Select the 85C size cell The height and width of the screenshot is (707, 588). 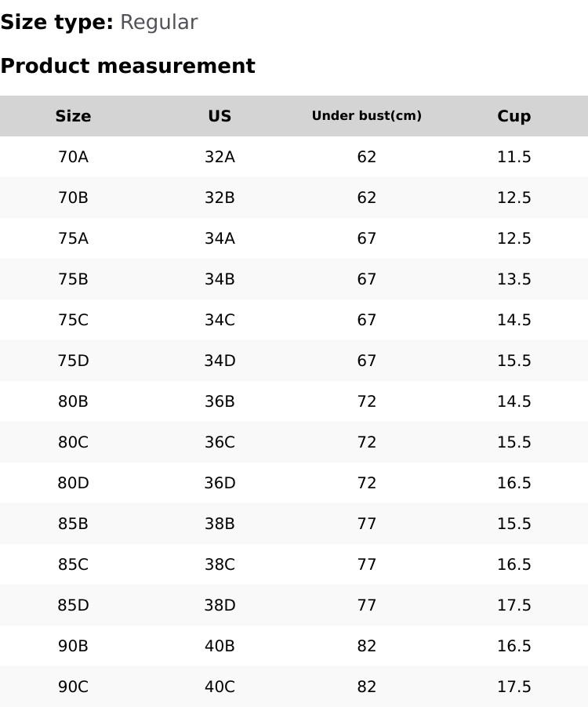(x=73, y=564)
